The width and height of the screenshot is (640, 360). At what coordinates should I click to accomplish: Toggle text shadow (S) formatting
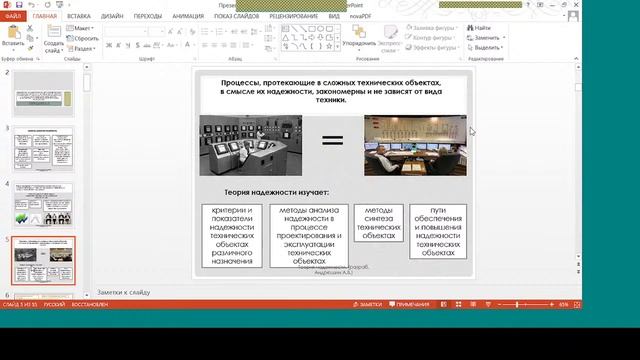coord(138,45)
